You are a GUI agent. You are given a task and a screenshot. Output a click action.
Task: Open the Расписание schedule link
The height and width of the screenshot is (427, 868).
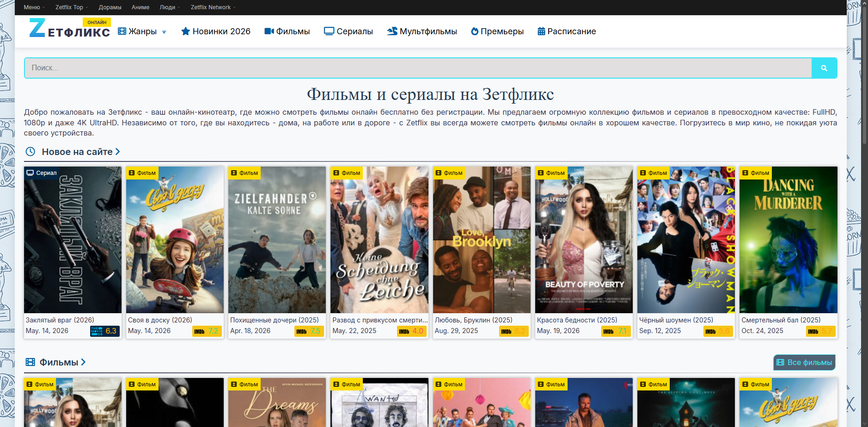pyautogui.click(x=567, y=31)
